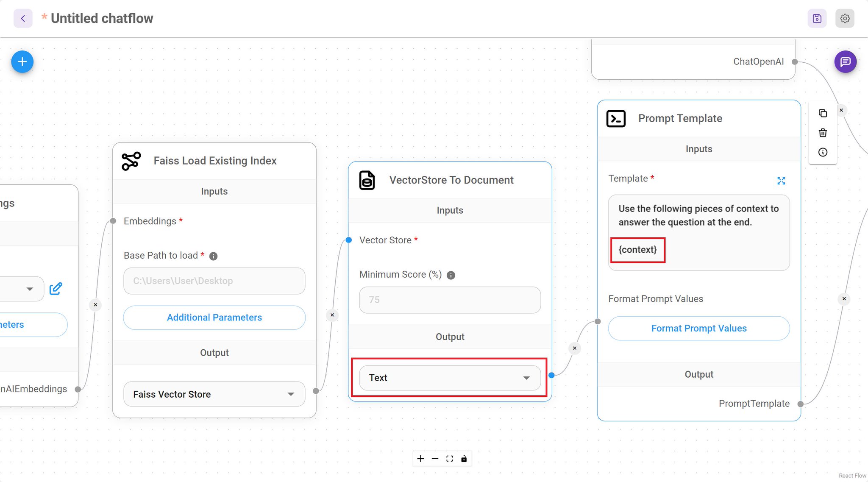The width and height of the screenshot is (868, 482).
Task: Add a new node with the plus button
Action: pos(22,61)
